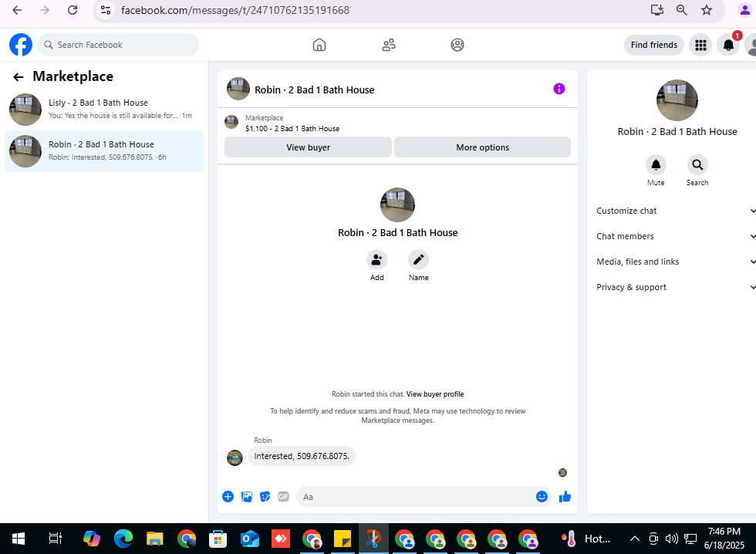Click the Facebook logo
Viewport: 756px width, 554px height.
(21, 45)
